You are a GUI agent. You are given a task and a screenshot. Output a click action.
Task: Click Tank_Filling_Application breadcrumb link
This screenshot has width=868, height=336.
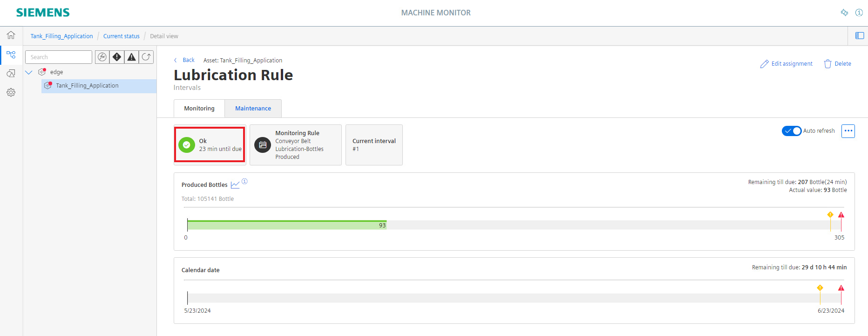click(61, 36)
